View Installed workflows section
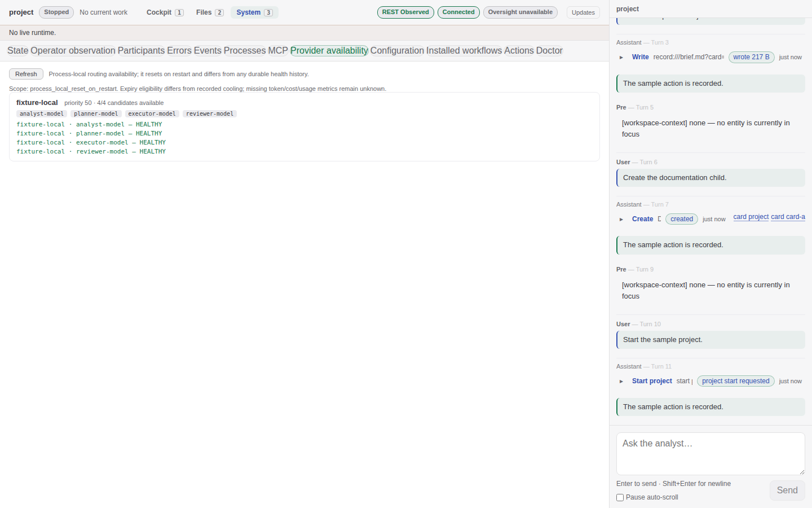This screenshot has height=508, width=812. [464, 51]
